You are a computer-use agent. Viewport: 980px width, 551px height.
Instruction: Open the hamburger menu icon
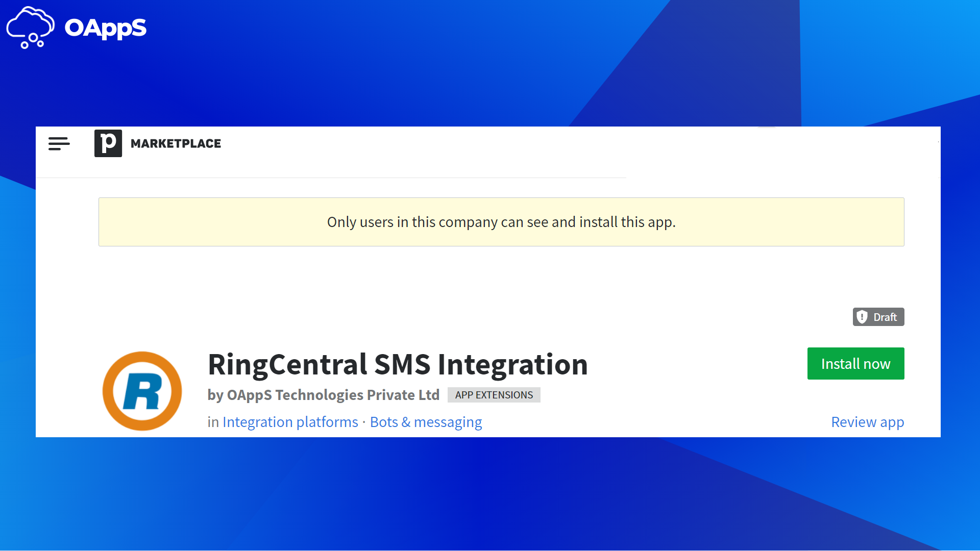point(59,143)
